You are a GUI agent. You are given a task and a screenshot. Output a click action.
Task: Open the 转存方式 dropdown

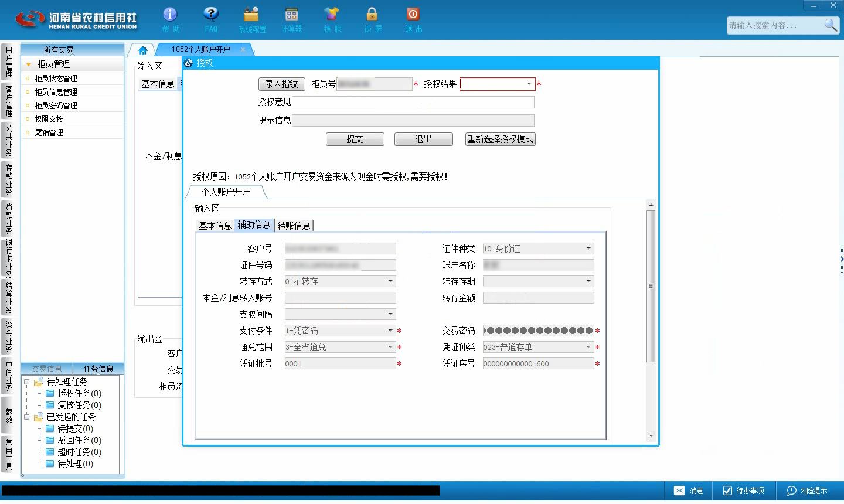click(390, 281)
